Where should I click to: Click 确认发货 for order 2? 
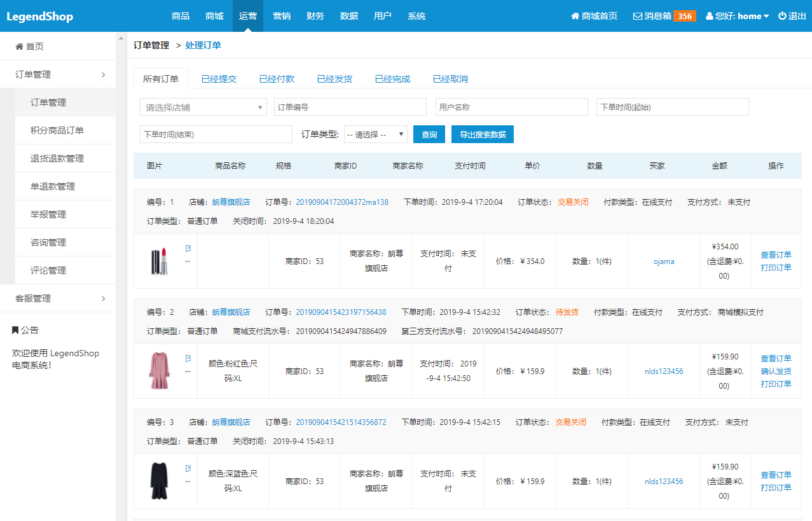776,371
